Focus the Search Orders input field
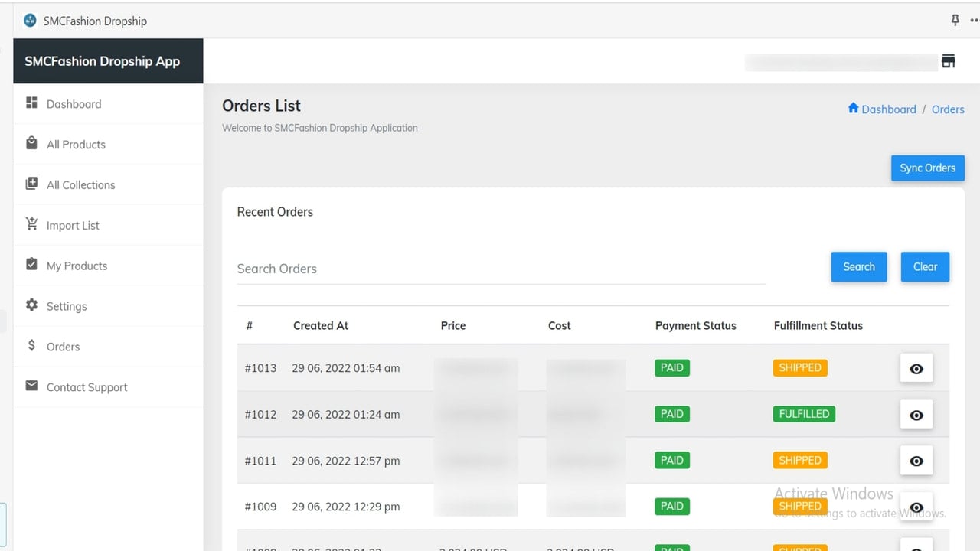Screen dimensions: 980x551 pyautogui.click(x=501, y=269)
